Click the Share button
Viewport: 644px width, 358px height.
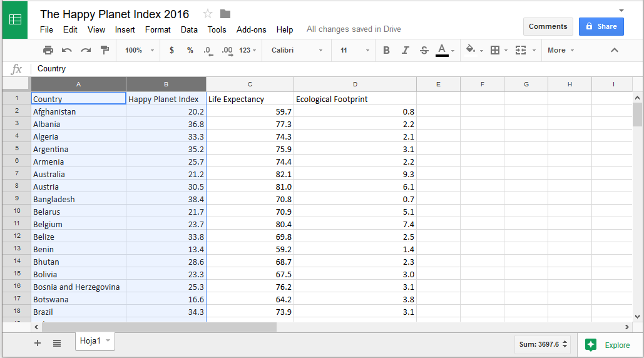coord(601,26)
